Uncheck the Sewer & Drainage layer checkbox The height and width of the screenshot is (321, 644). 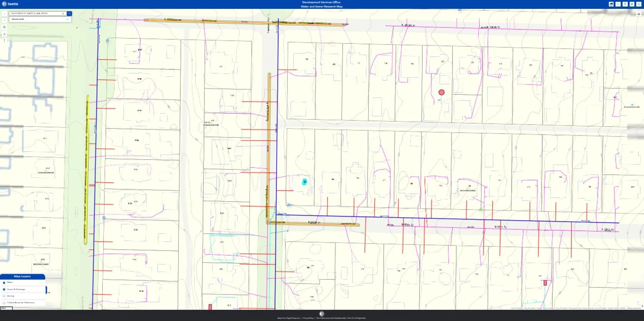(x=4, y=289)
